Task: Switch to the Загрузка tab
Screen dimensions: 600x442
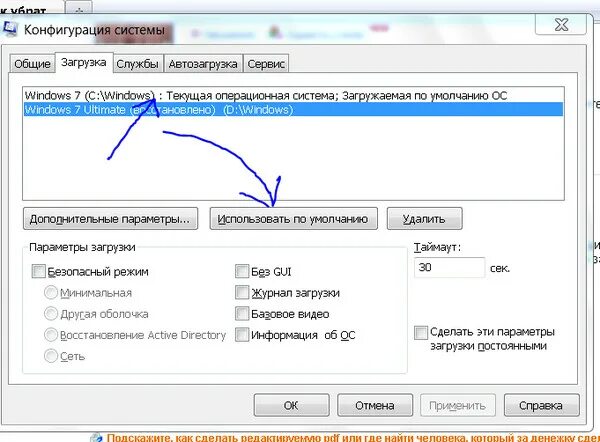Action: (84, 62)
